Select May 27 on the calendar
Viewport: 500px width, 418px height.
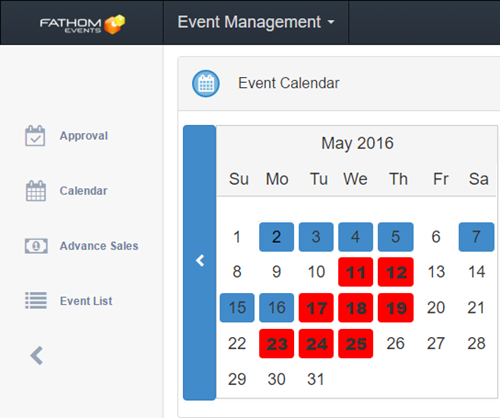pyautogui.click(x=436, y=344)
